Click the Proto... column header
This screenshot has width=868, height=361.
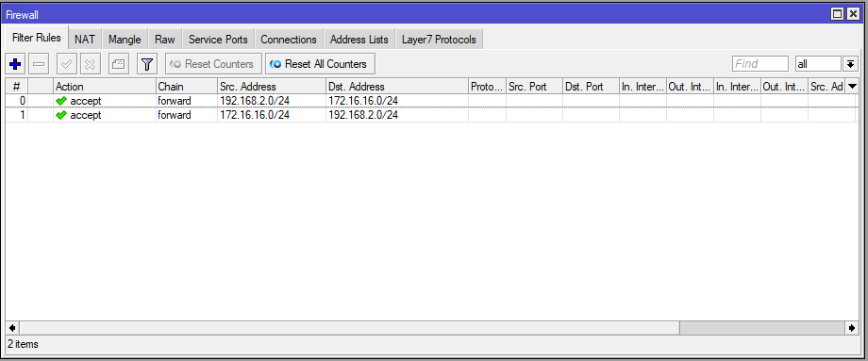(487, 87)
